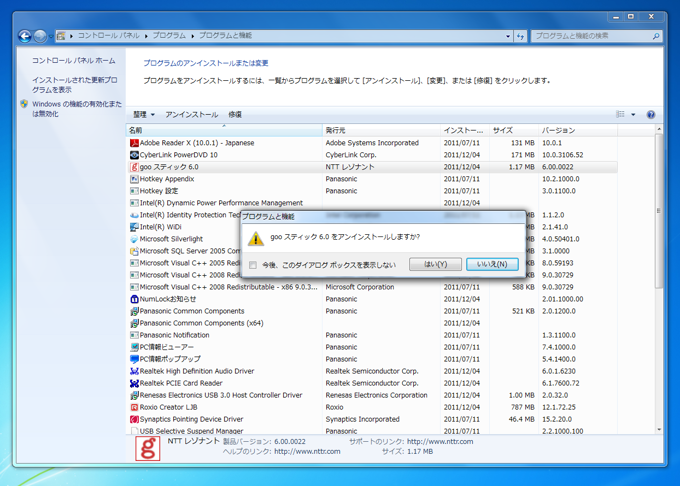Open the view options dropdown arrow

tap(633, 114)
